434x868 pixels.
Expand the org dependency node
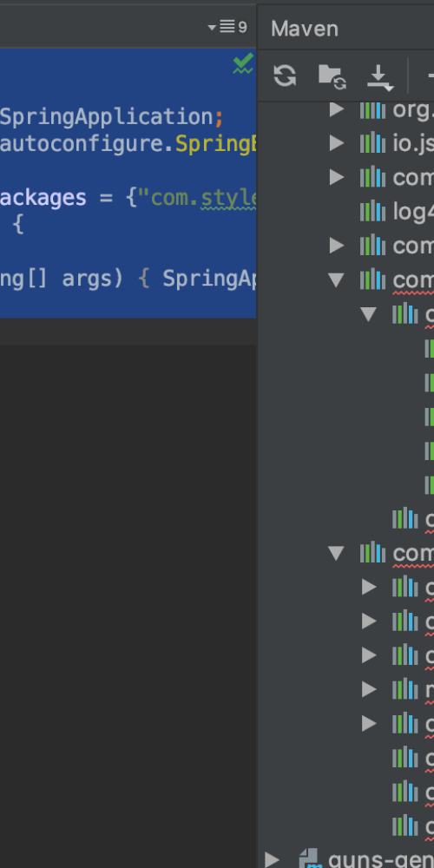[337, 109]
